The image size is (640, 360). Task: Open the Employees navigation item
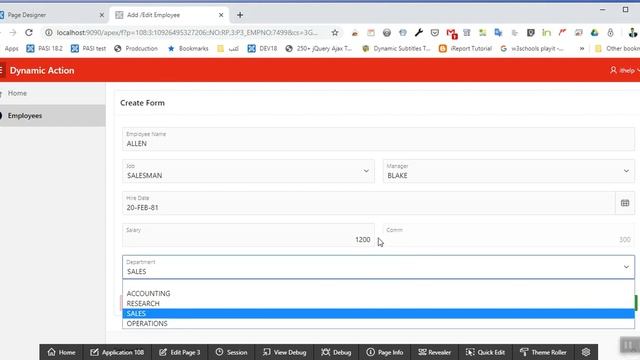click(x=53, y=116)
